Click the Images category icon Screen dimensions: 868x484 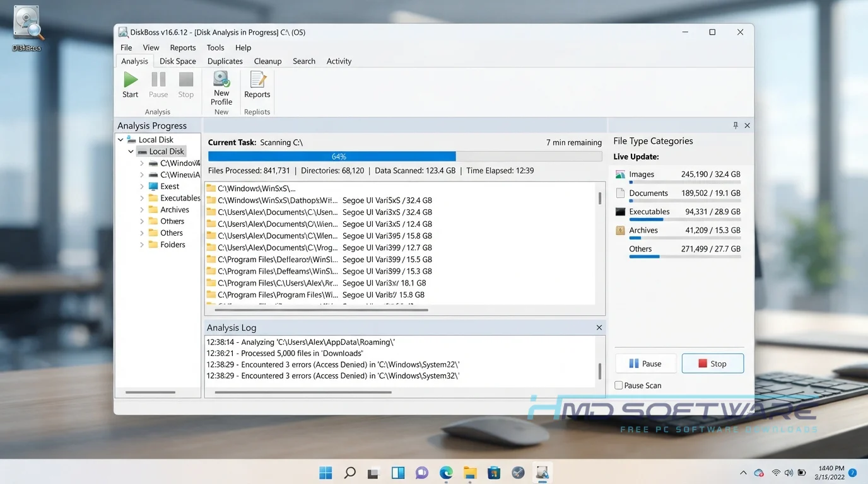pyautogui.click(x=620, y=175)
